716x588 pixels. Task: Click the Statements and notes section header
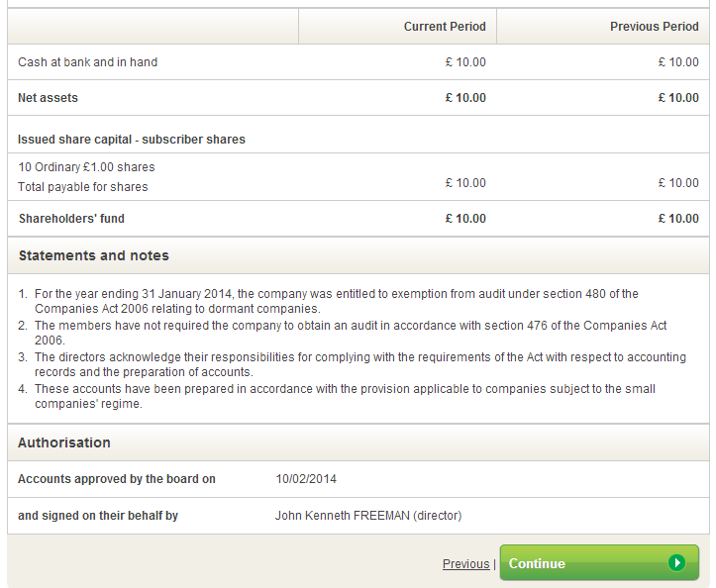[x=93, y=255]
